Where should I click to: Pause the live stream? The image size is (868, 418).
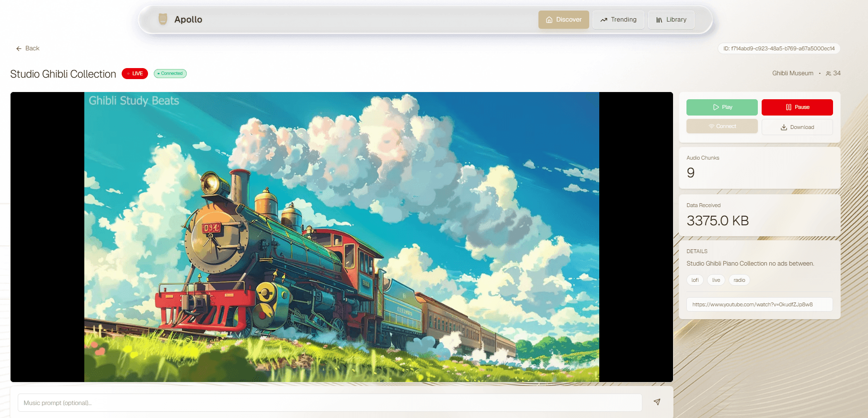click(x=797, y=107)
